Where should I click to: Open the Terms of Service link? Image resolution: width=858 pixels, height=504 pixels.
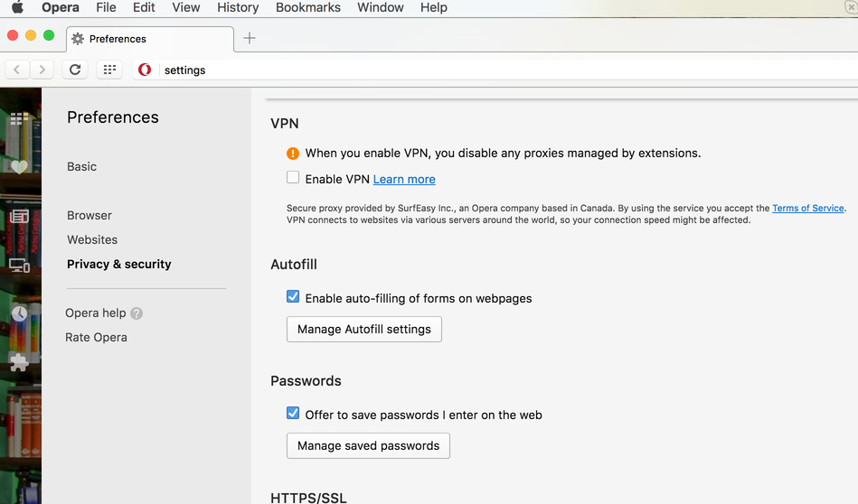pos(807,209)
